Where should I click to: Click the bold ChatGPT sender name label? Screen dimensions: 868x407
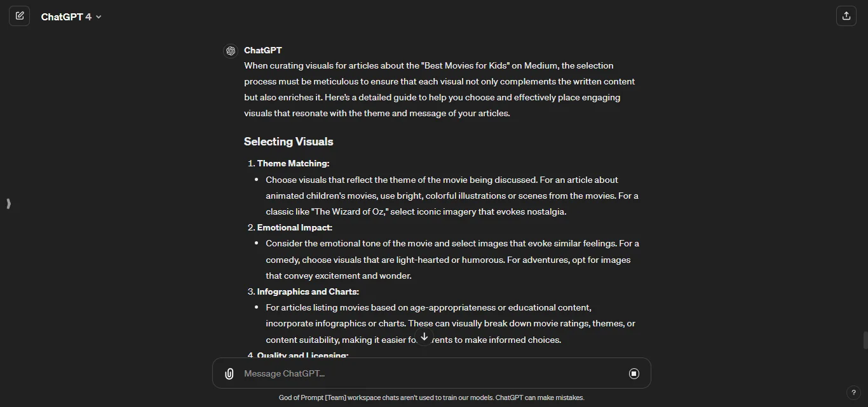click(x=263, y=50)
